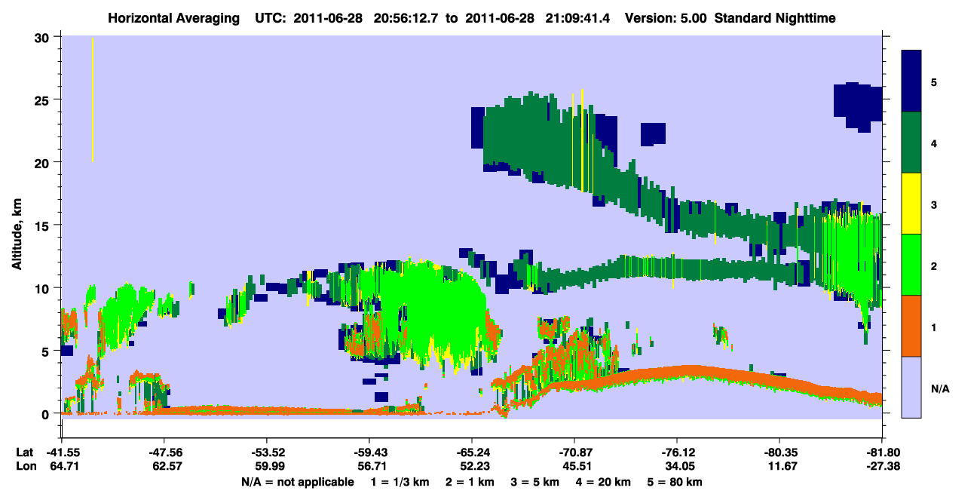This screenshot has height=503, width=980.
Task: Click the y-axis tick label '25'
Action: [x=43, y=100]
